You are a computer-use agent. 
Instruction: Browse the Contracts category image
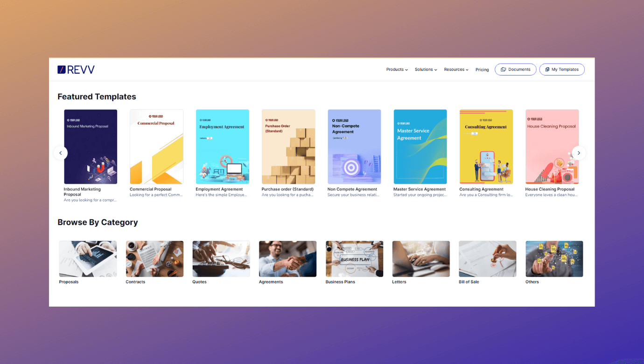coord(154,259)
